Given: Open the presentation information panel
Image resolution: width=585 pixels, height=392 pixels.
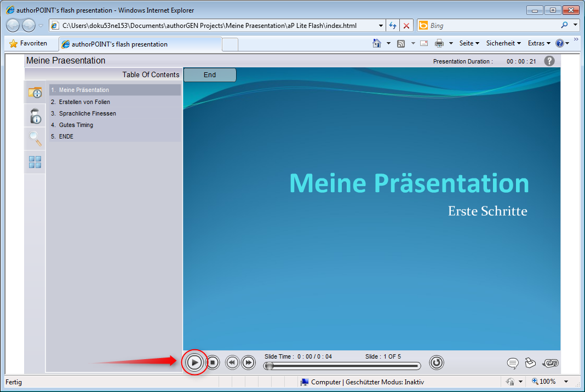Looking at the screenshot, I should tap(35, 93).
